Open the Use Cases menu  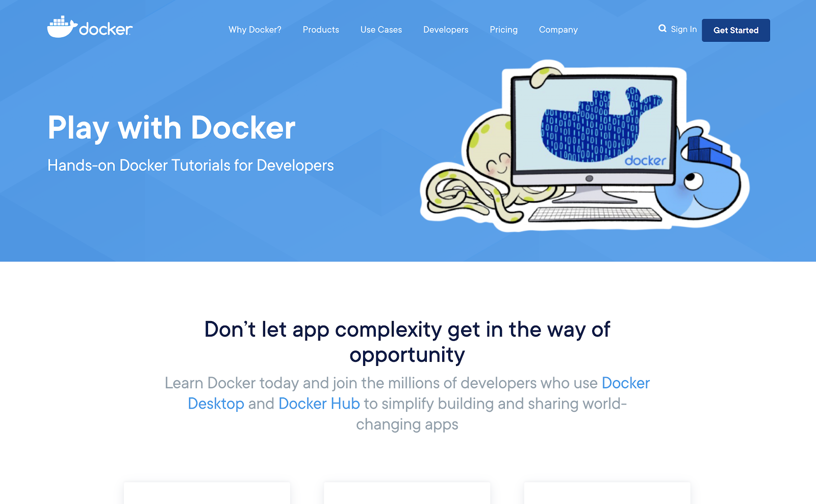[381, 30]
